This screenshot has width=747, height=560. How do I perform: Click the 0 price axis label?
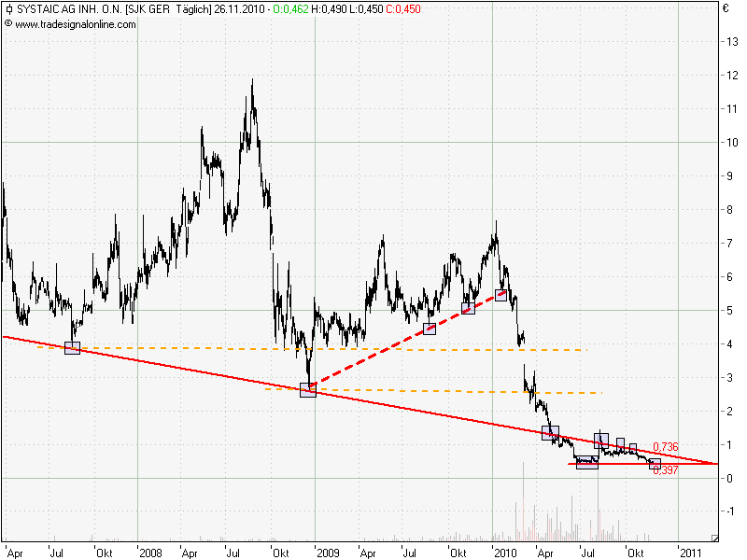[729, 479]
